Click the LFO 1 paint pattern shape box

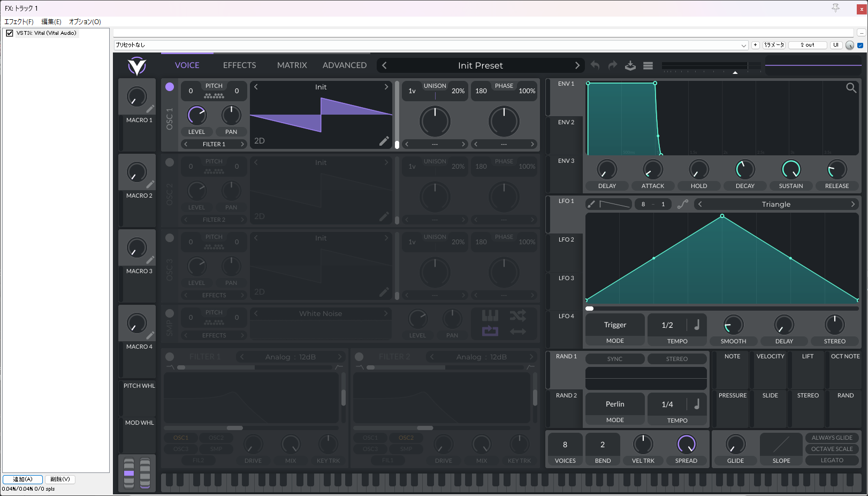click(615, 204)
